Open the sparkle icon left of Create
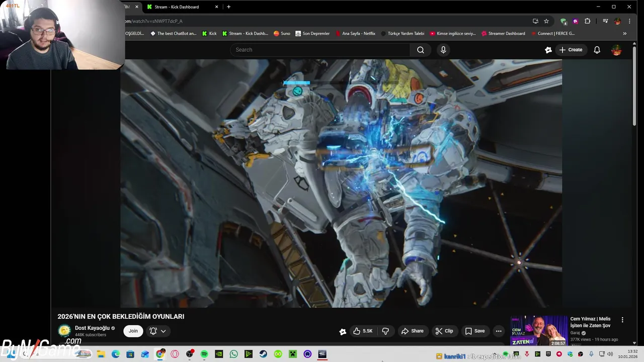 click(548, 50)
